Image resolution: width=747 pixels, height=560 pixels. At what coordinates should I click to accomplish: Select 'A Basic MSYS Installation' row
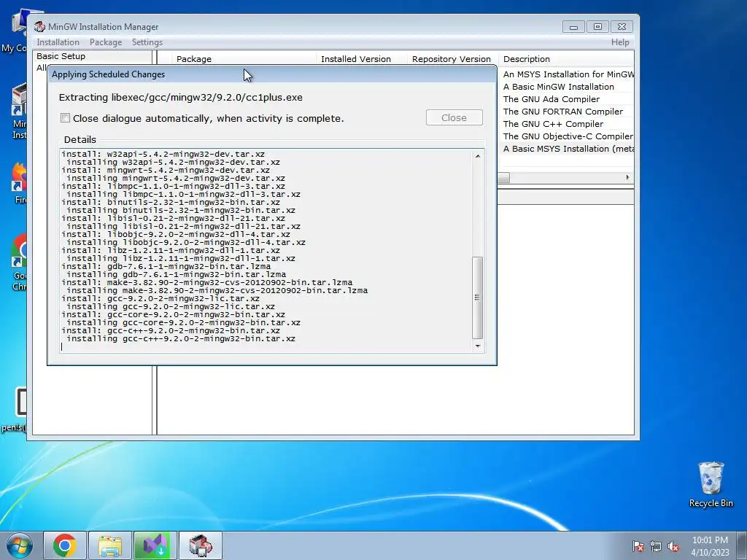[x=568, y=149]
